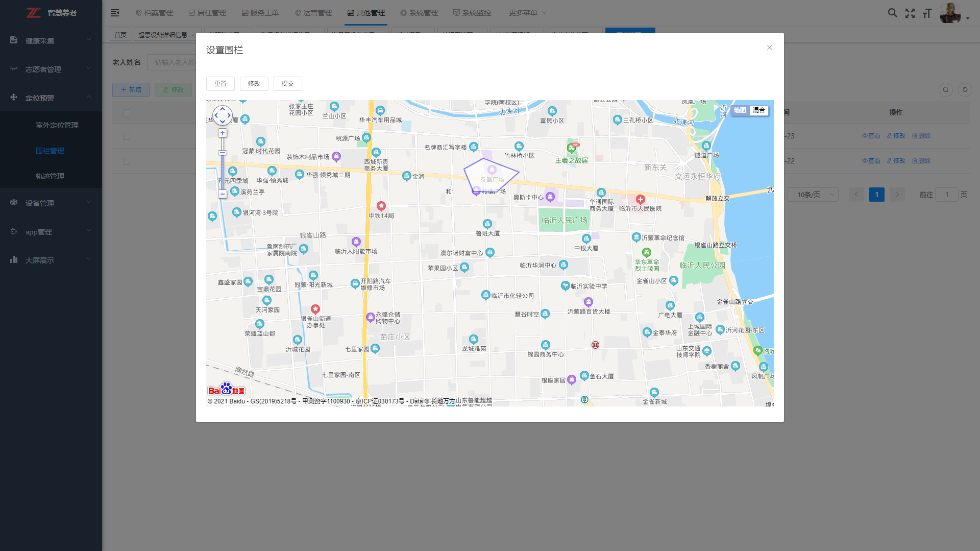Switch map to 混合 hybrid view

(x=759, y=110)
